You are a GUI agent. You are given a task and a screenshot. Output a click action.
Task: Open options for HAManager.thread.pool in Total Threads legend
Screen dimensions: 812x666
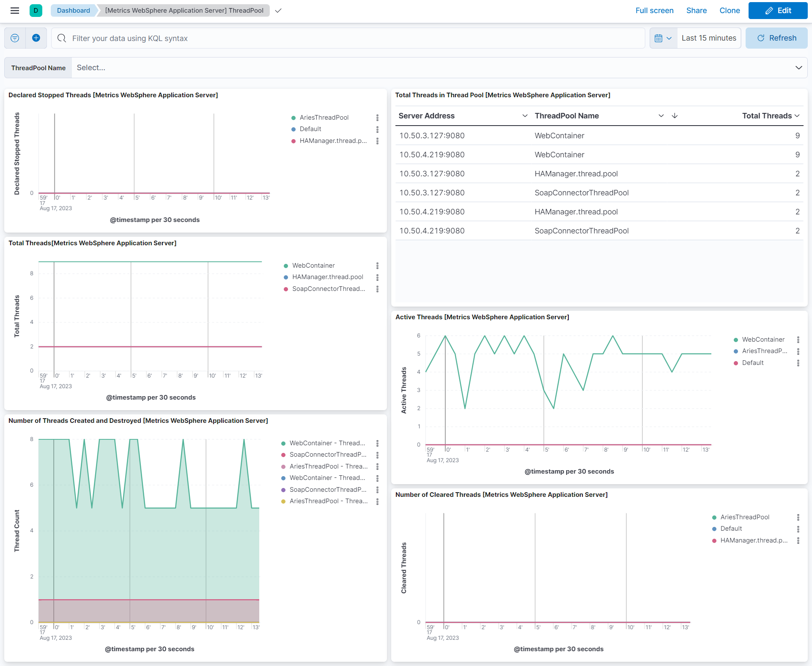(378, 277)
